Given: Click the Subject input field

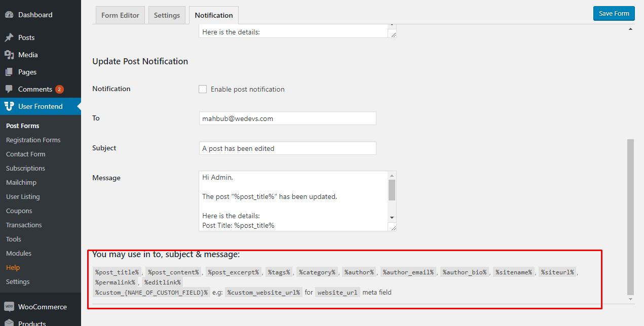Looking at the screenshot, I should coord(287,148).
